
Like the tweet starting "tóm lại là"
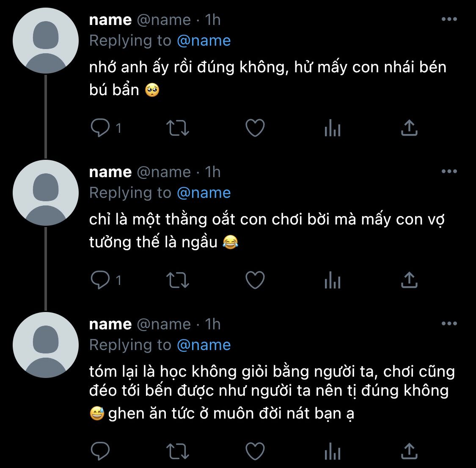[255, 451]
